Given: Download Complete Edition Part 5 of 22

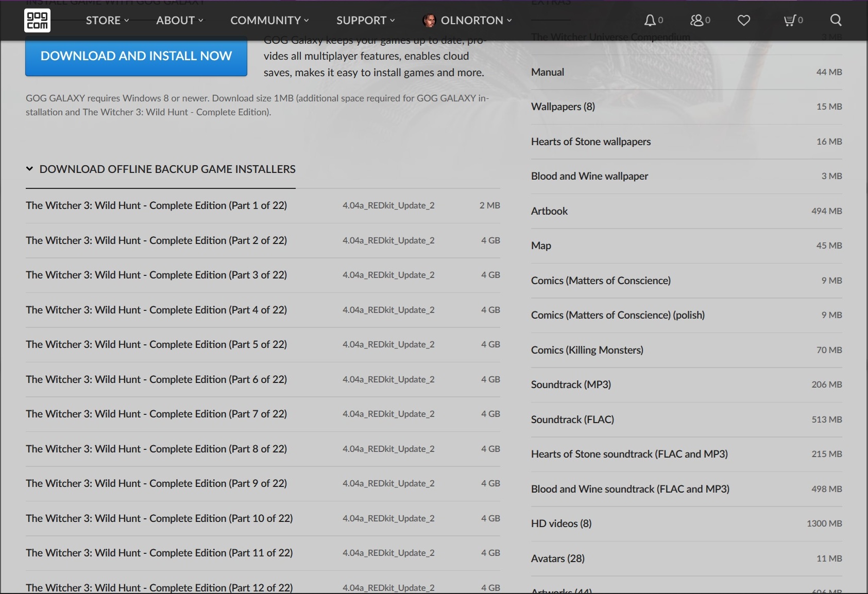Looking at the screenshot, I should 263,344.
